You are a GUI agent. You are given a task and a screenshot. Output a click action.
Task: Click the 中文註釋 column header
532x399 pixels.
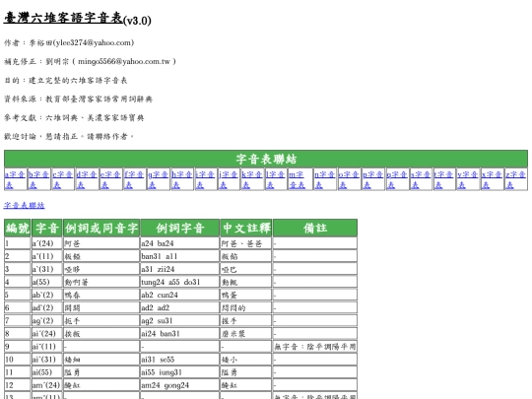pyautogui.click(x=246, y=228)
